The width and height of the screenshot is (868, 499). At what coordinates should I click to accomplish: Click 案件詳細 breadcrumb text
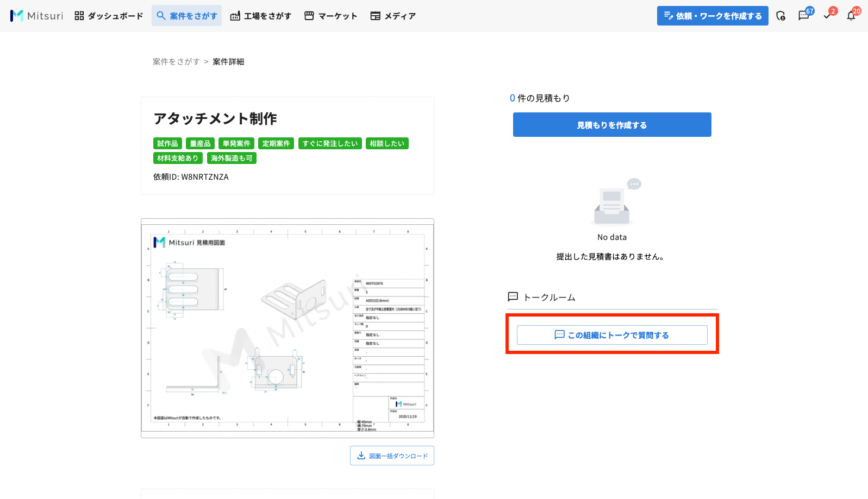point(228,62)
